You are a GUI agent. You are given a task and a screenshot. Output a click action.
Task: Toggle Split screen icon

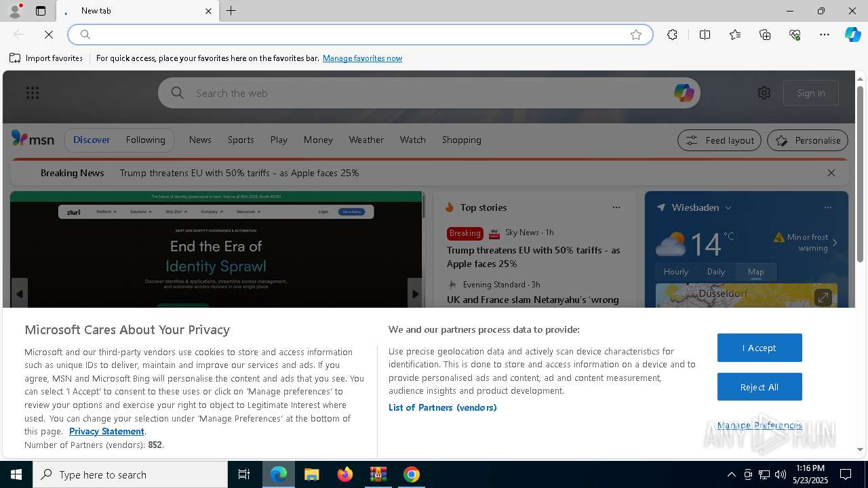click(705, 35)
